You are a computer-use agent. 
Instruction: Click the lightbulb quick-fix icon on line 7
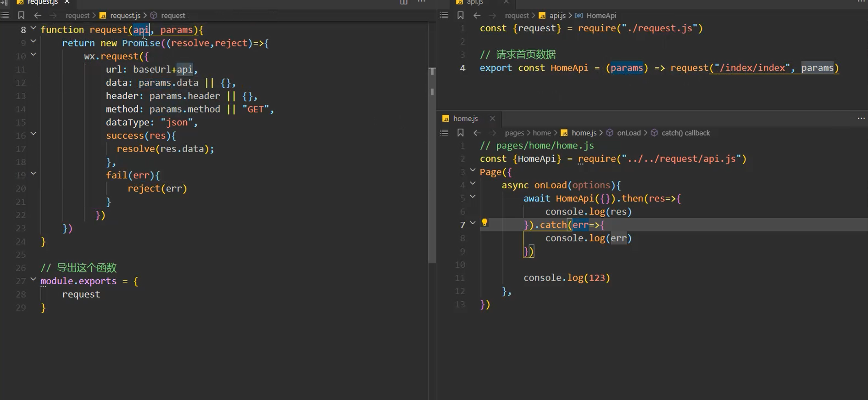[484, 223]
